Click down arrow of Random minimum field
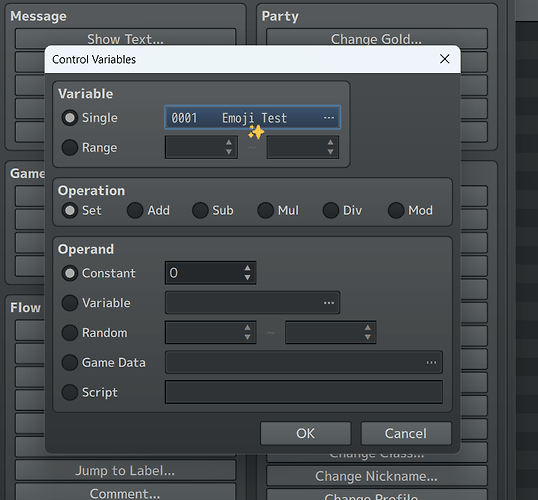The height and width of the screenshot is (500, 538). point(247,337)
